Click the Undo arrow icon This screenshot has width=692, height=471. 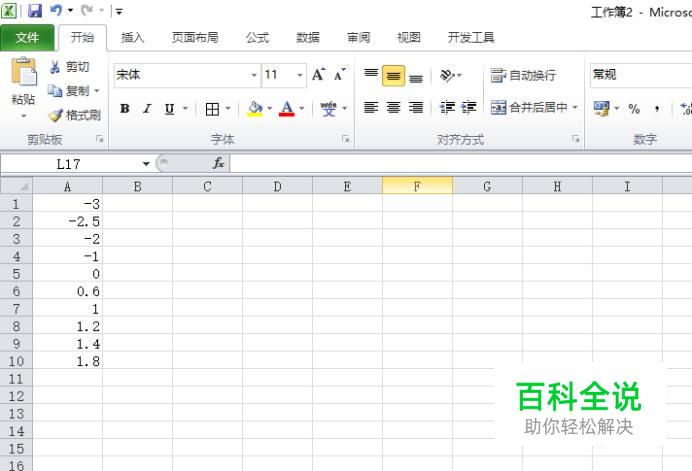coord(56,11)
